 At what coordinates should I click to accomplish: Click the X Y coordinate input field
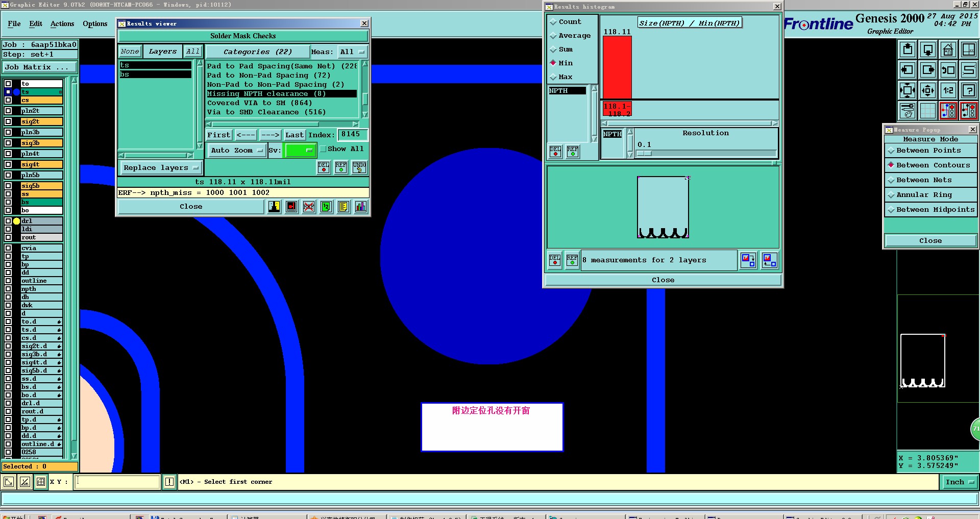pos(117,482)
